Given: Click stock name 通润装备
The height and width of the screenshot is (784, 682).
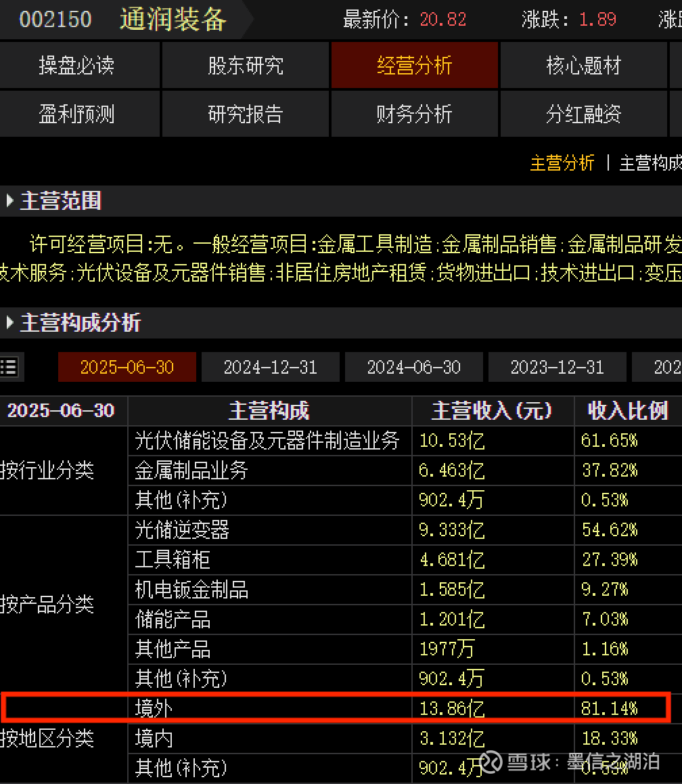Looking at the screenshot, I should click(x=173, y=20).
